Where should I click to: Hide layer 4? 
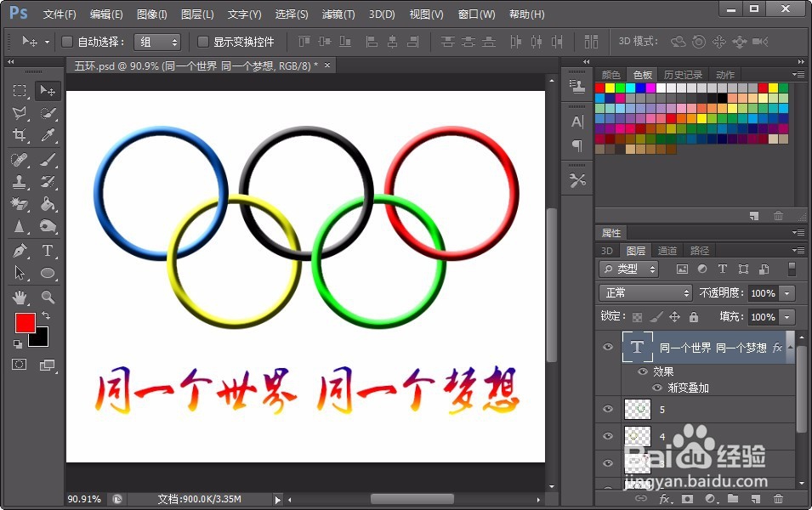coord(608,436)
